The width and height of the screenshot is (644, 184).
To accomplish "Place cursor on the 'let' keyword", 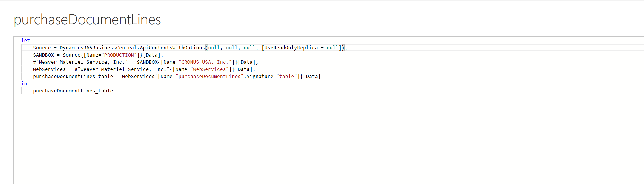I will click(x=25, y=40).
